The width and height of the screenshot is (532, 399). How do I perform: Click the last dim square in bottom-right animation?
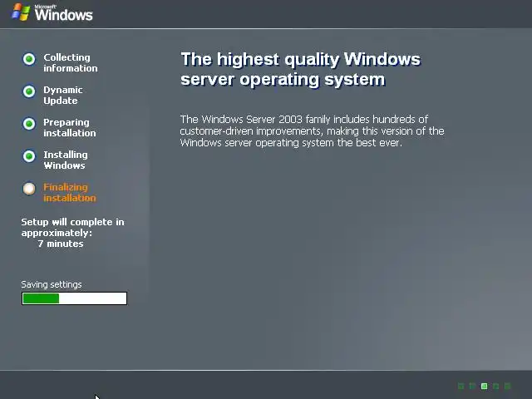(508, 386)
